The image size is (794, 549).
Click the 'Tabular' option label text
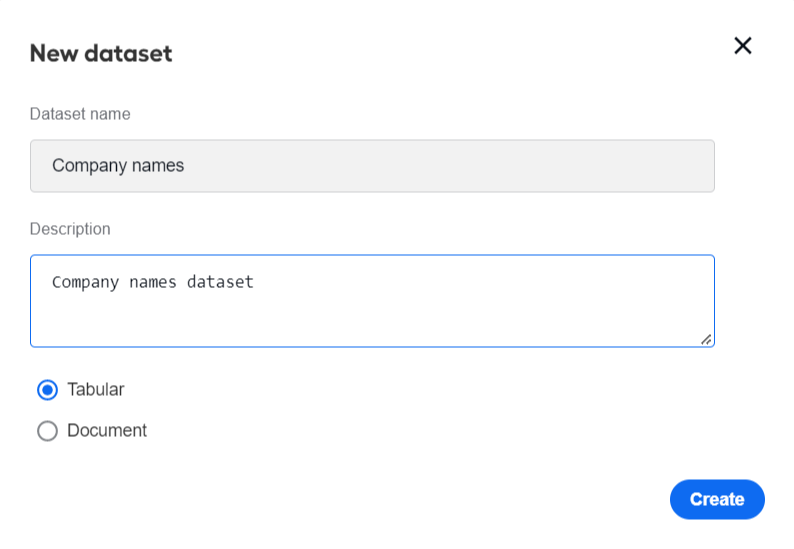point(96,389)
